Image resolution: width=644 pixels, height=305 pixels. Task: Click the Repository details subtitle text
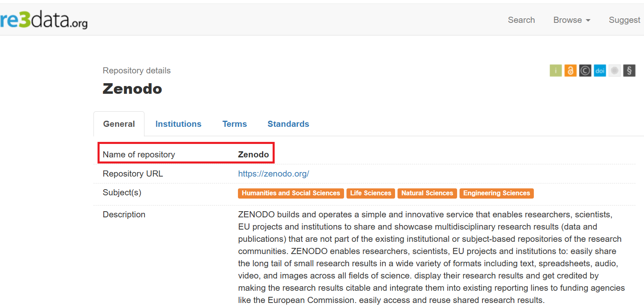point(137,71)
